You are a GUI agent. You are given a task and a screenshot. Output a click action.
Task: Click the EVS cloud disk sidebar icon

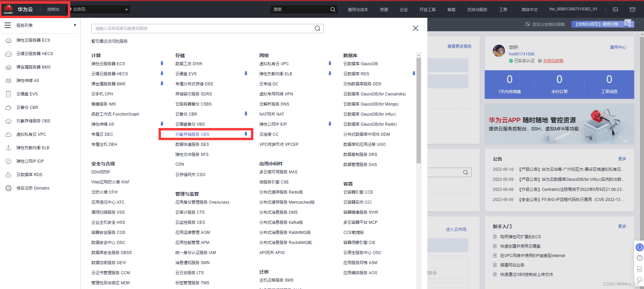point(8,94)
